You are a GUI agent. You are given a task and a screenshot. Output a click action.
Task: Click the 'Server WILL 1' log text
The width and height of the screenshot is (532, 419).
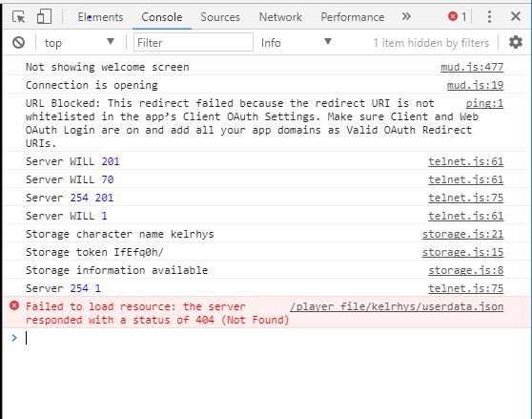[67, 216]
